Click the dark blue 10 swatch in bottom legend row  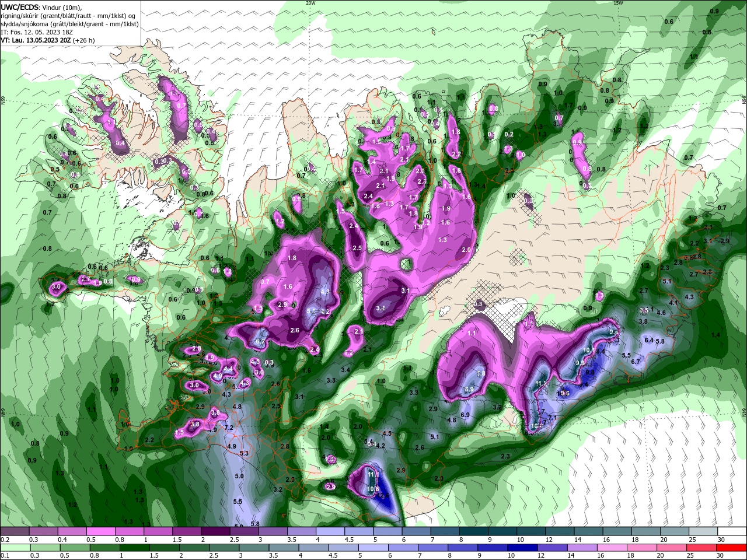pyautogui.click(x=521, y=548)
